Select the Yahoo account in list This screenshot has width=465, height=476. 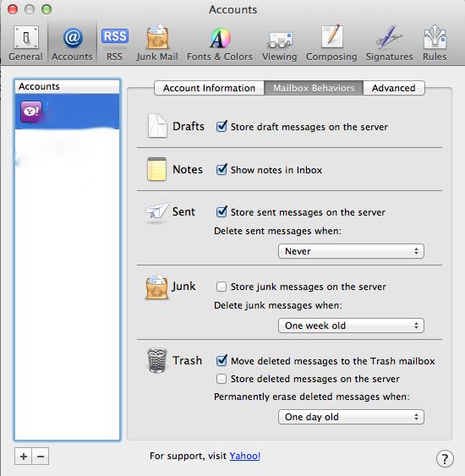pos(67,112)
